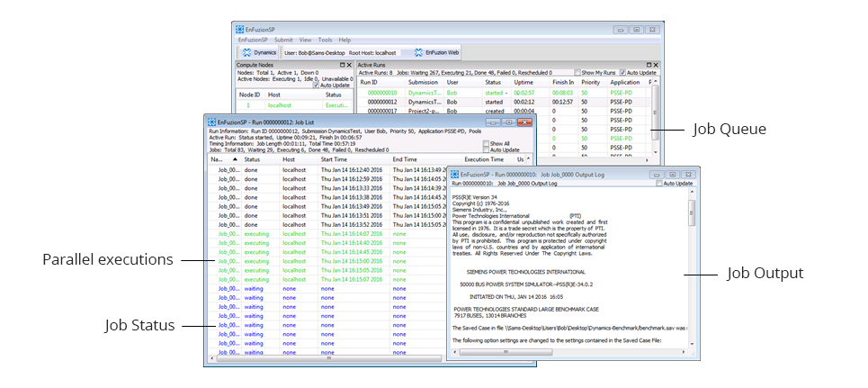Image resolution: width=868 pixels, height=388 pixels.
Task: Click scroll-down arrow in Active Runs list
Action: (656, 152)
